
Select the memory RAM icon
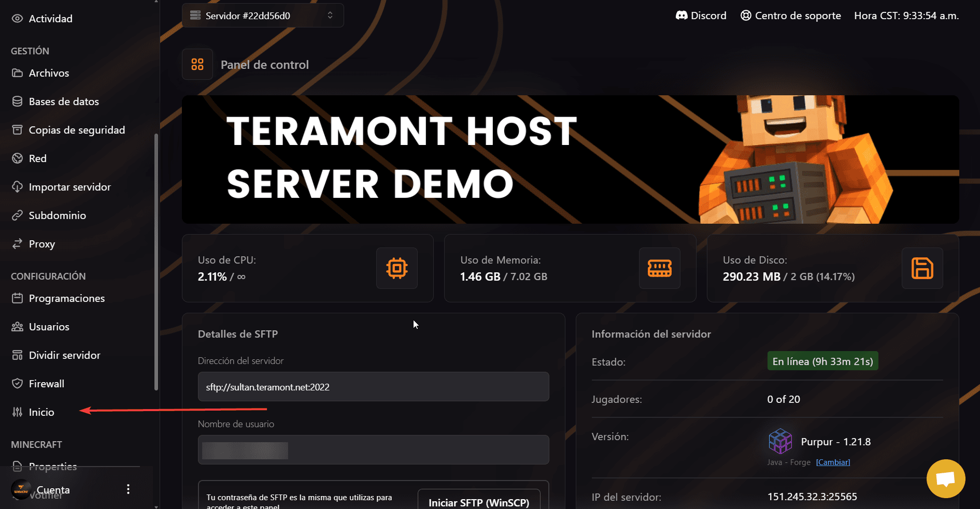tap(660, 268)
